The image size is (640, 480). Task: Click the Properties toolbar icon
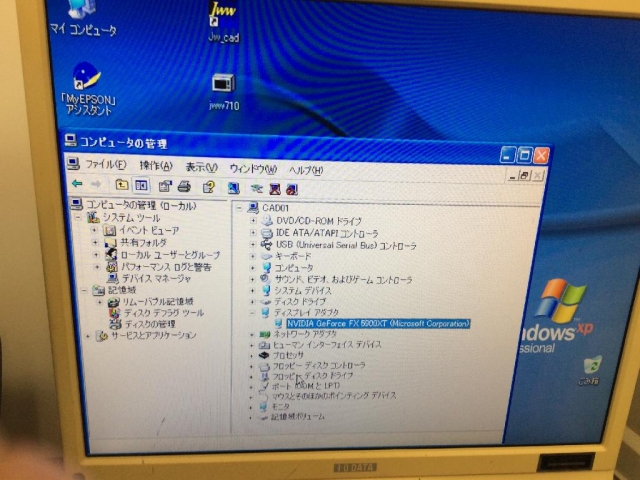pos(165,187)
